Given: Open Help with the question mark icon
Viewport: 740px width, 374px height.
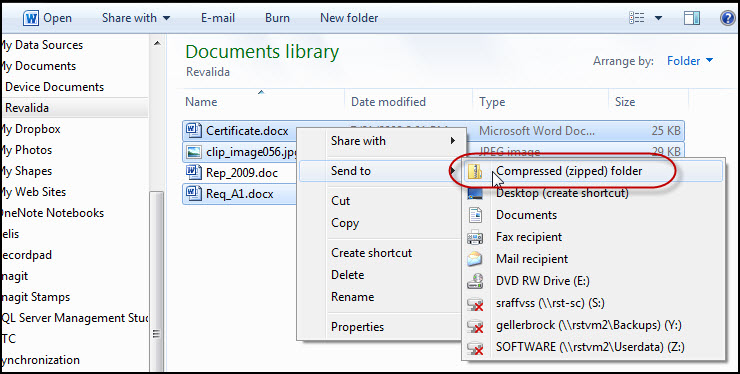Looking at the screenshot, I should [x=728, y=18].
